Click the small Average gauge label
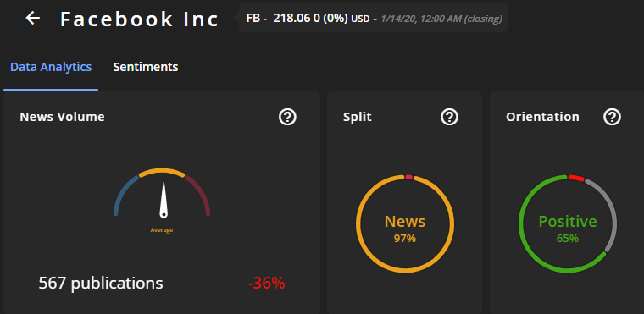The image size is (644, 314). pyautogui.click(x=162, y=230)
